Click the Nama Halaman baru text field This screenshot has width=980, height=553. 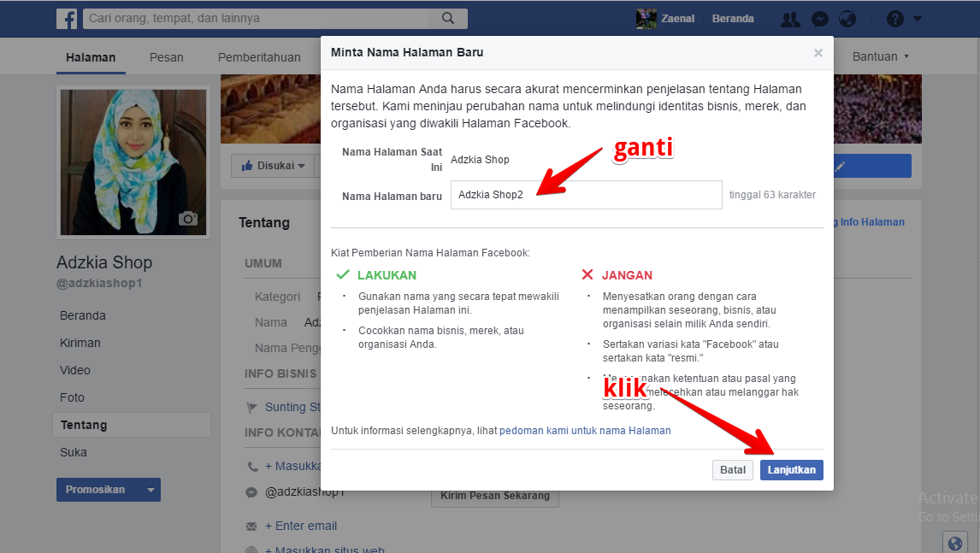coord(587,195)
